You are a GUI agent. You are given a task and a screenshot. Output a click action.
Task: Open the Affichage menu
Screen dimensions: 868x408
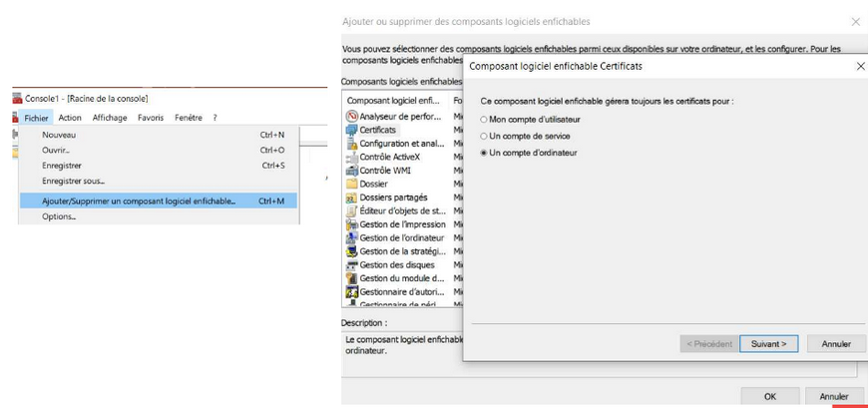[110, 118]
